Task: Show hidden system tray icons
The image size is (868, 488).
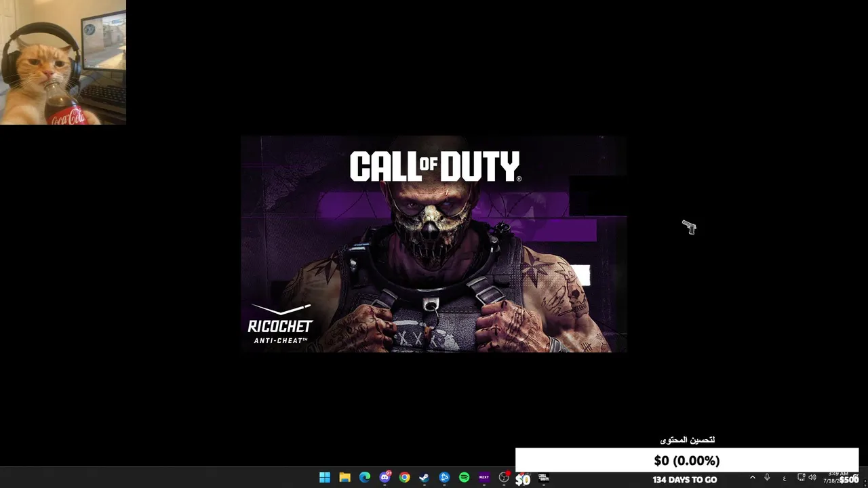Action: (752, 478)
